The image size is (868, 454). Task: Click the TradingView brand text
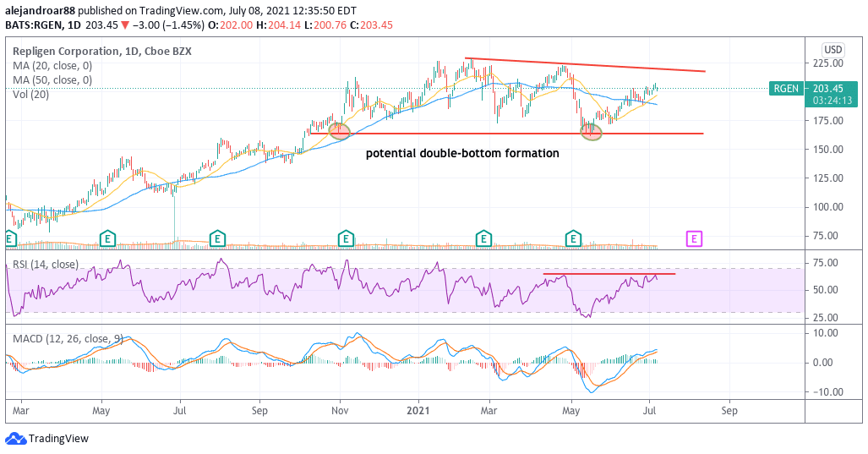coord(58,439)
